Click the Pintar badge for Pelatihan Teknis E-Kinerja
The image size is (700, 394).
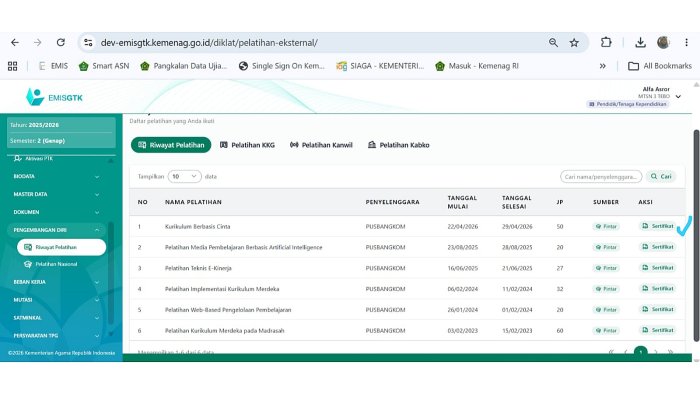pyautogui.click(x=606, y=268)
